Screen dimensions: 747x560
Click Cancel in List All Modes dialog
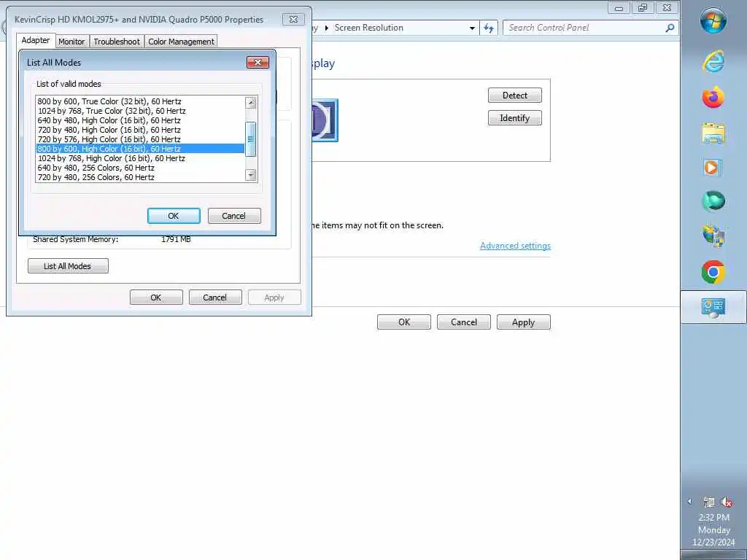tap(234, 216)
